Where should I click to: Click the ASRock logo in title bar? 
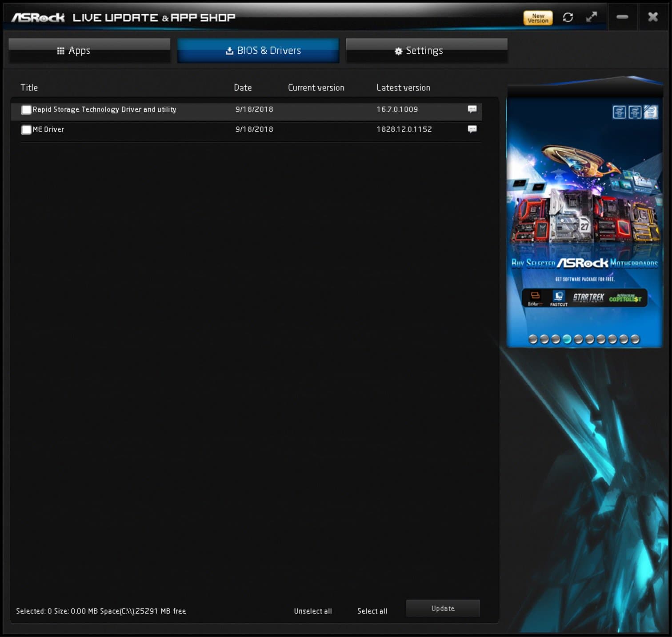click(38, 18)
